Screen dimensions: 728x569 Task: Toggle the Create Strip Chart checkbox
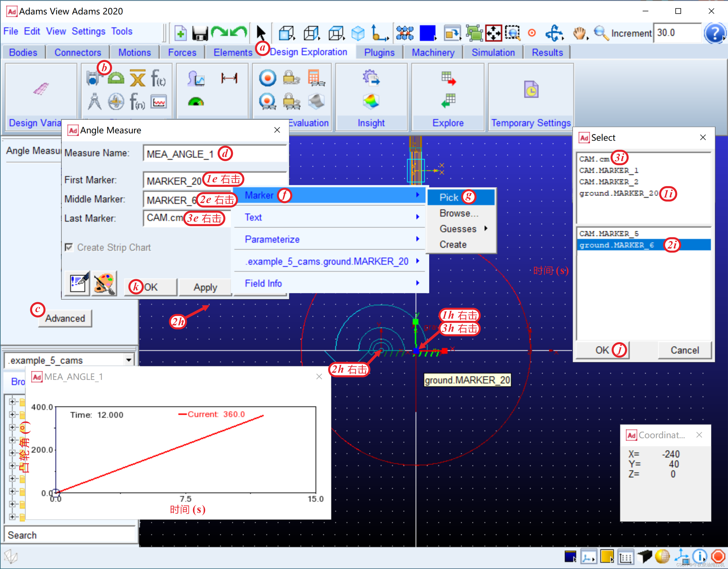69,248
